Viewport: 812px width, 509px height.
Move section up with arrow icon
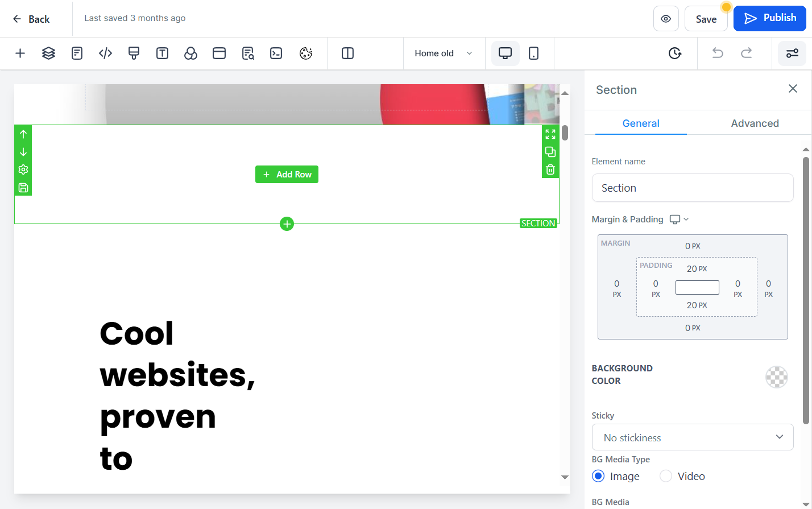click(x=23, y=134)
